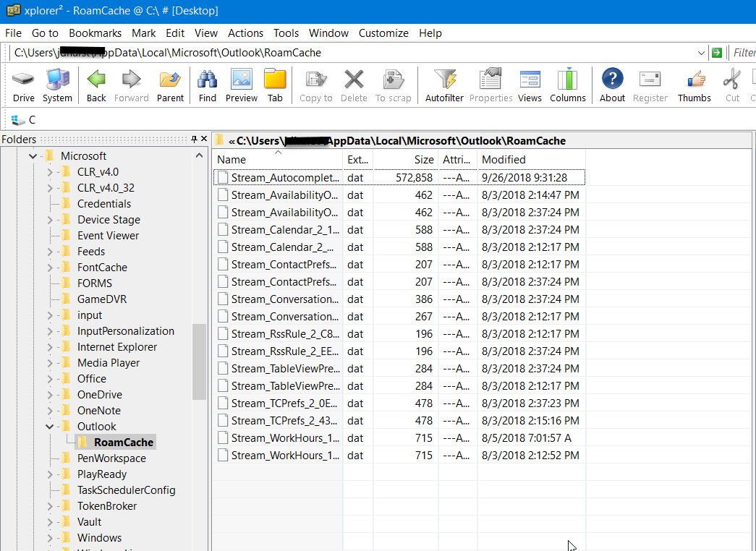
Task: Close the Folders pane
Action: pos(203,140)
